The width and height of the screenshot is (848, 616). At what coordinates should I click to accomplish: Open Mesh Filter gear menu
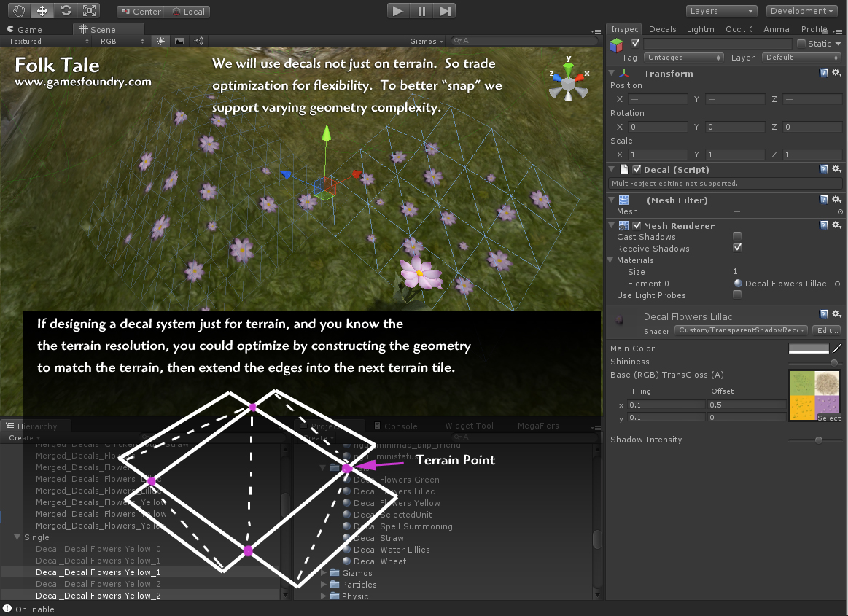836,200
